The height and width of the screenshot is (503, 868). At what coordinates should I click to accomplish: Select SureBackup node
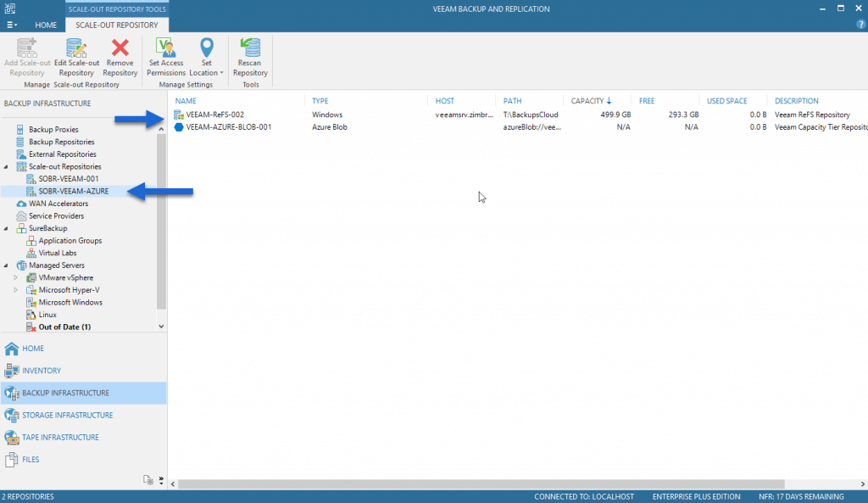(x=48, y=228)
